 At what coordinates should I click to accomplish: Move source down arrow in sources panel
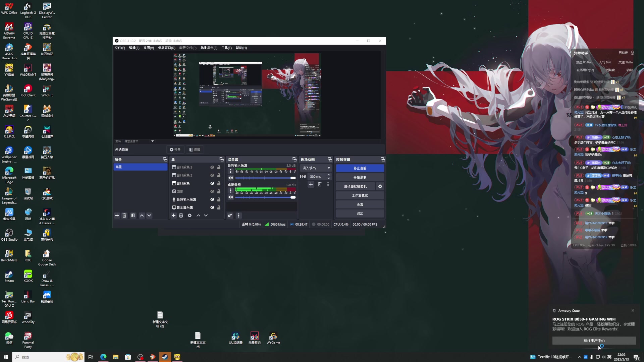pyautogui.click(x=206, y=216)
